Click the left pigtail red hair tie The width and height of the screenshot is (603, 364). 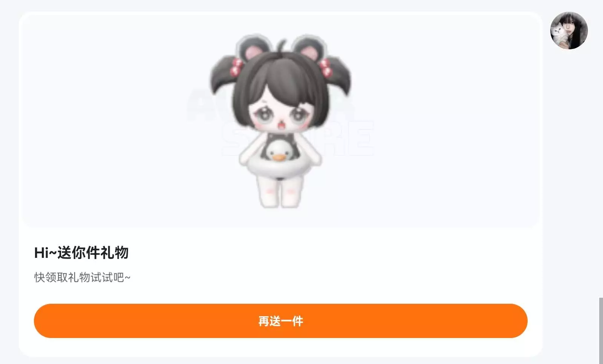(x=237, y=66)
